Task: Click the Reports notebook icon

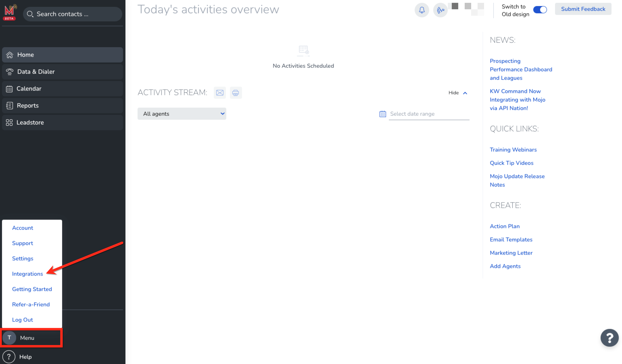Action: 9,106
